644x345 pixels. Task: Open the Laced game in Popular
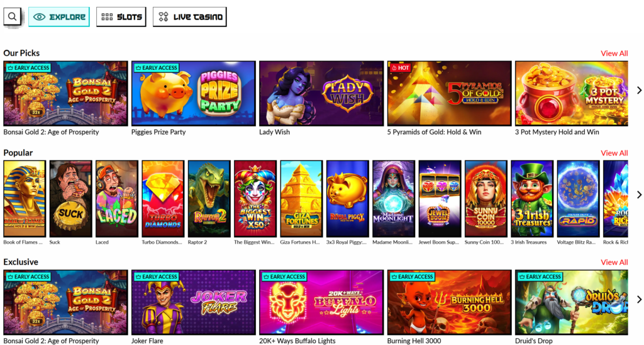(117, 198)
